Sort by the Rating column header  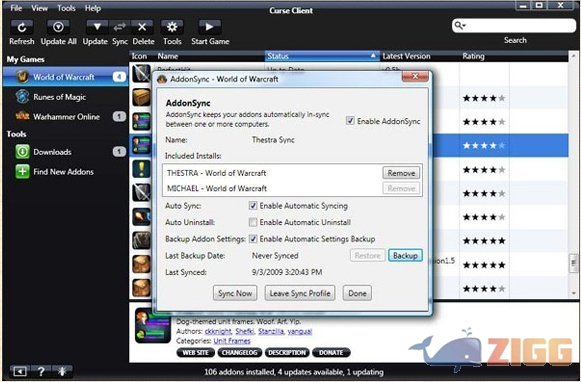(484, 56)
